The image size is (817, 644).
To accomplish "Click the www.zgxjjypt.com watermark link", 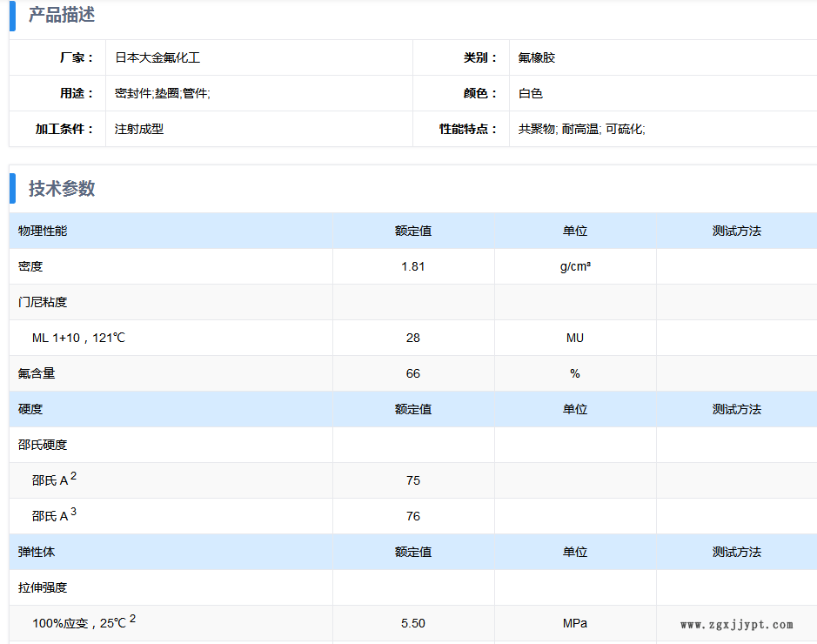I will pos(736,625).
